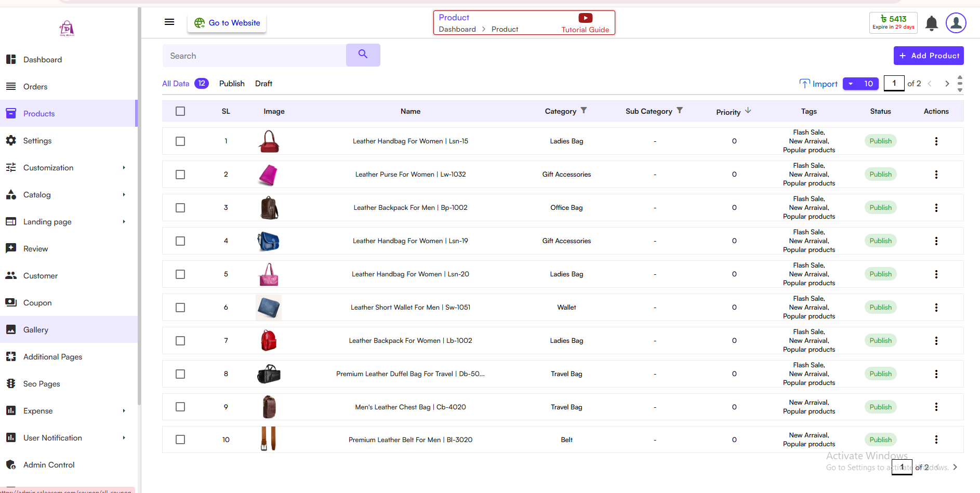Select checkbox for Premium Leather Belt row
The image size is (980, 493).
180,439
